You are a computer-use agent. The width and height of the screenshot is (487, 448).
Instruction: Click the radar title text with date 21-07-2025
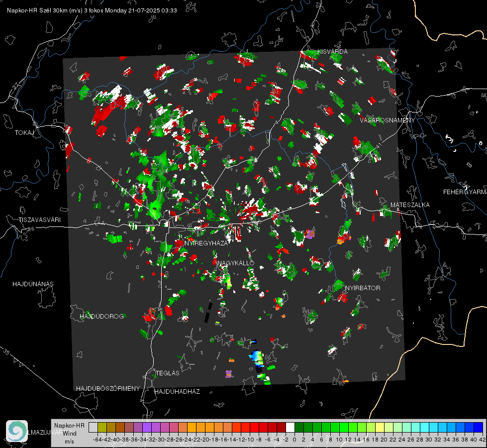click(x=92, y=10)
